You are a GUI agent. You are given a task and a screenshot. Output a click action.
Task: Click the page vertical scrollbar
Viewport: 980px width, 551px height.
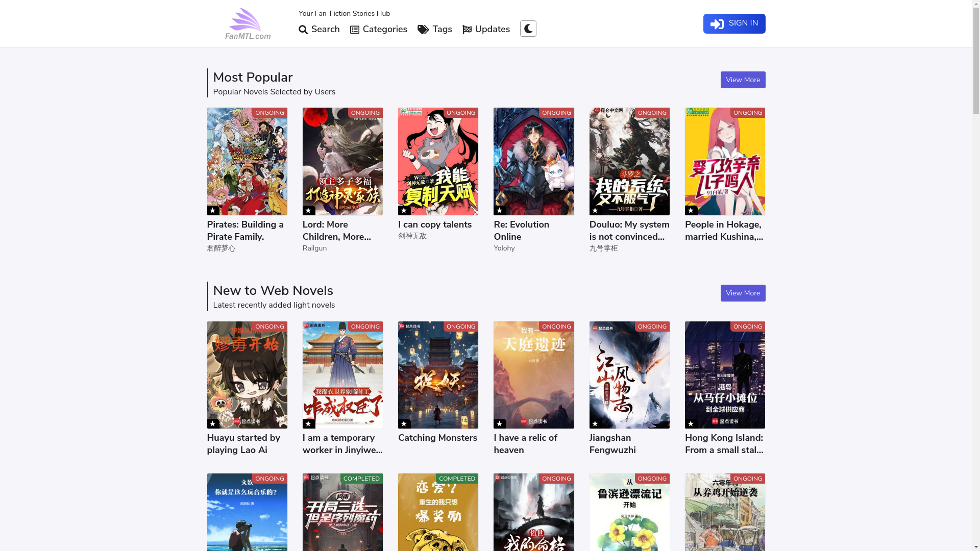pos(976,275)
